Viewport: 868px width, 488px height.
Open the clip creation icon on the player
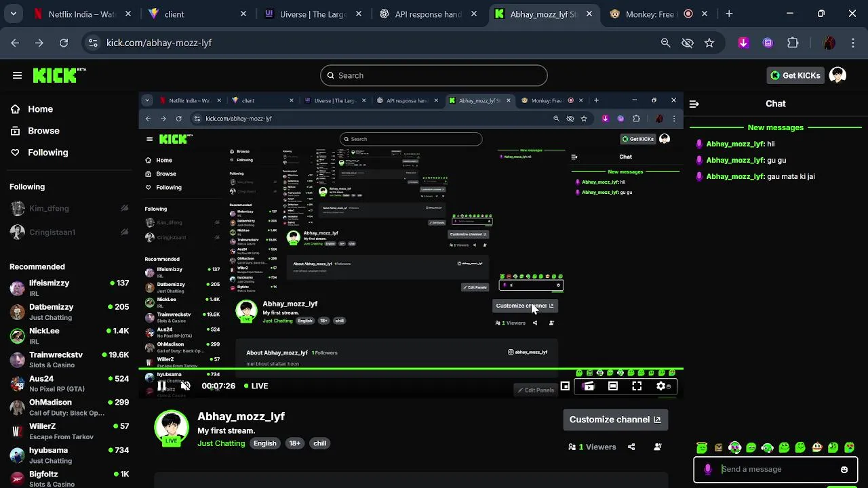click(589, 386)
